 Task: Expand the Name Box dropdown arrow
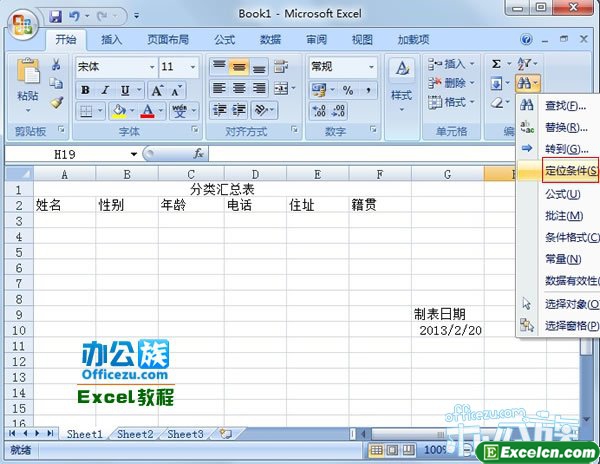click(x=134, y=154)
